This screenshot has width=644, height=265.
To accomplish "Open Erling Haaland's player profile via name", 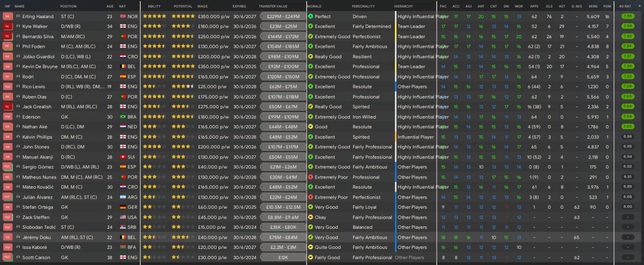I will [x=38, y=16].
